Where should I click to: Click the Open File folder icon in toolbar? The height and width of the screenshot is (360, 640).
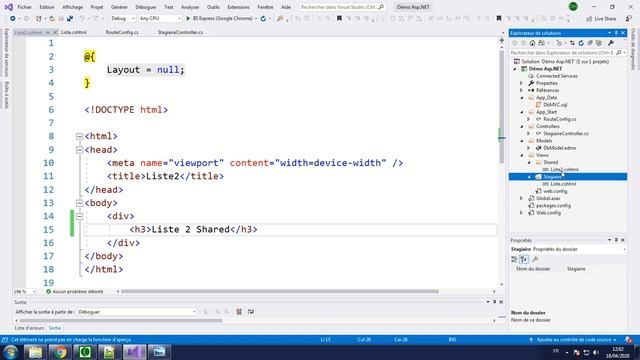click(x=52, y=18)
